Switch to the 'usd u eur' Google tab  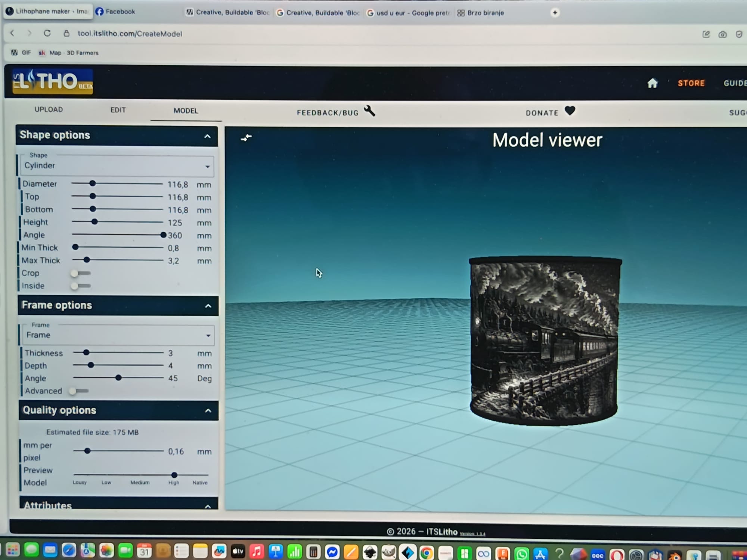point(409,13)
